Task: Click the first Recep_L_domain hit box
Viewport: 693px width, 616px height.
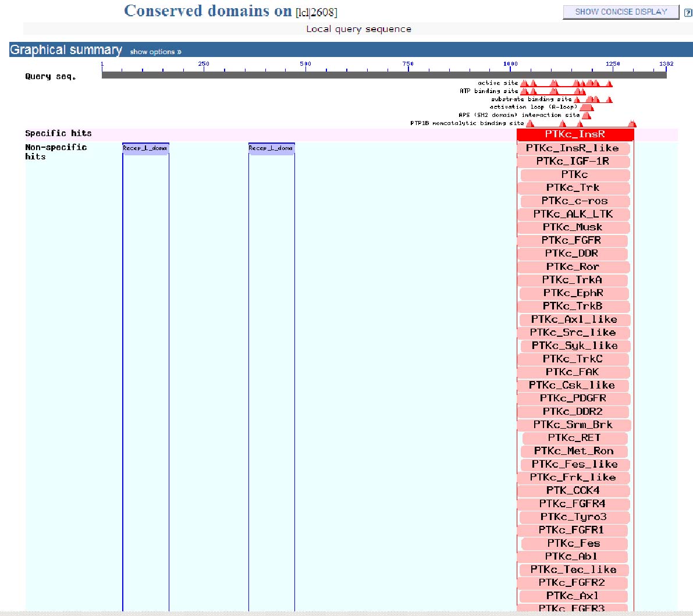Action: [x=145, y=148]
